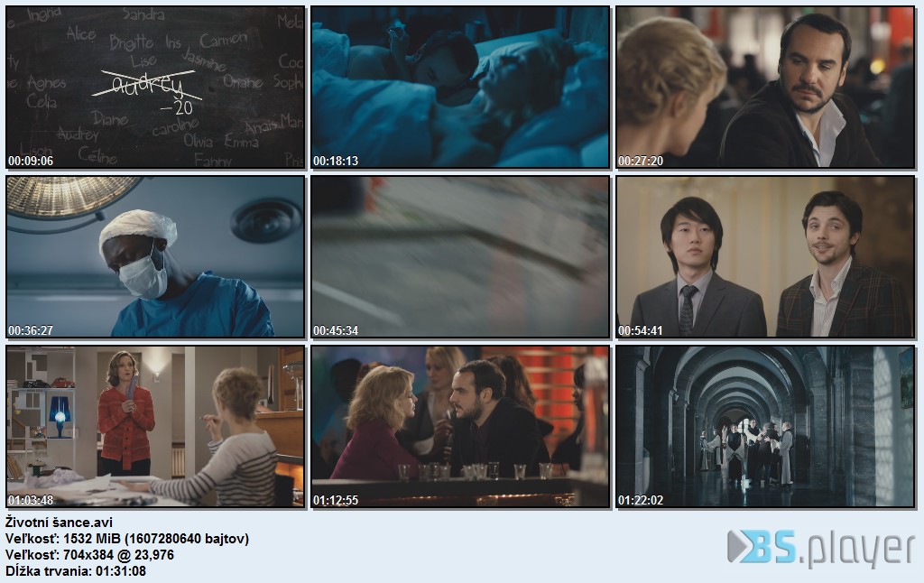Click the crossed-out name Audrey on the chalkboard
The height and width of the screenshot is (583, 924).
147,85
